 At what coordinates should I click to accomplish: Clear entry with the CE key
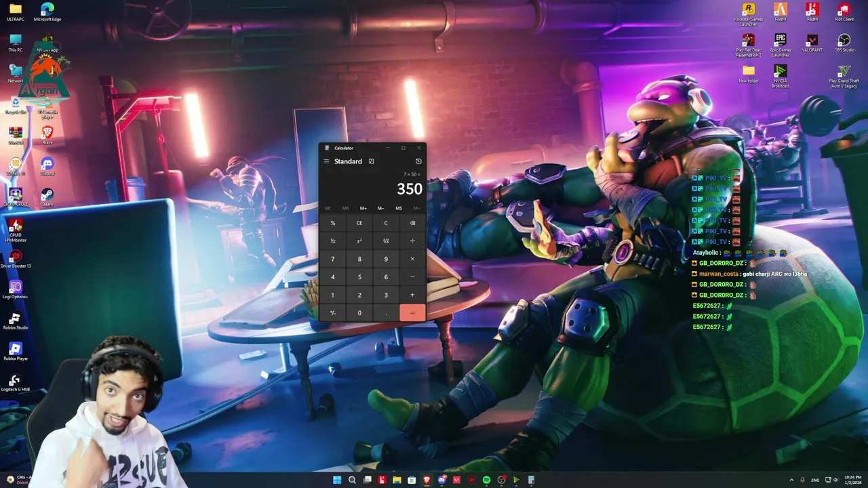click(359, 223)
